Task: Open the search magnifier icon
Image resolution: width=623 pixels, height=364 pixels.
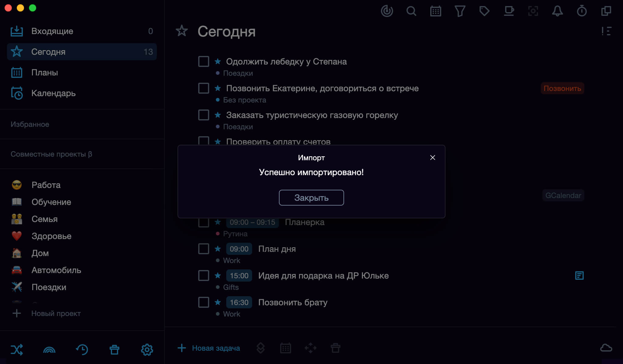Action: coord(411,11)
